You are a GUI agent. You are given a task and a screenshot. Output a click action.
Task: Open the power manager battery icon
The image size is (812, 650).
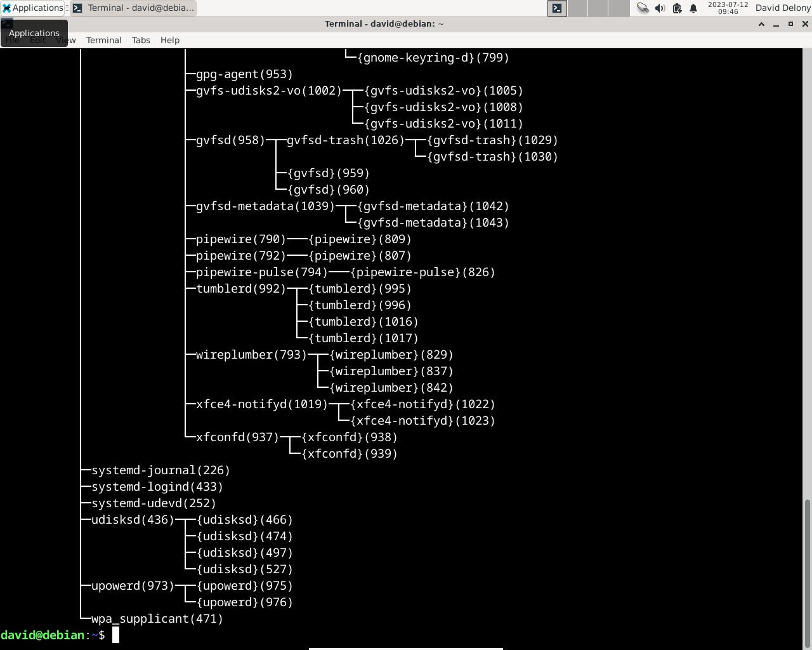point(677,8)
